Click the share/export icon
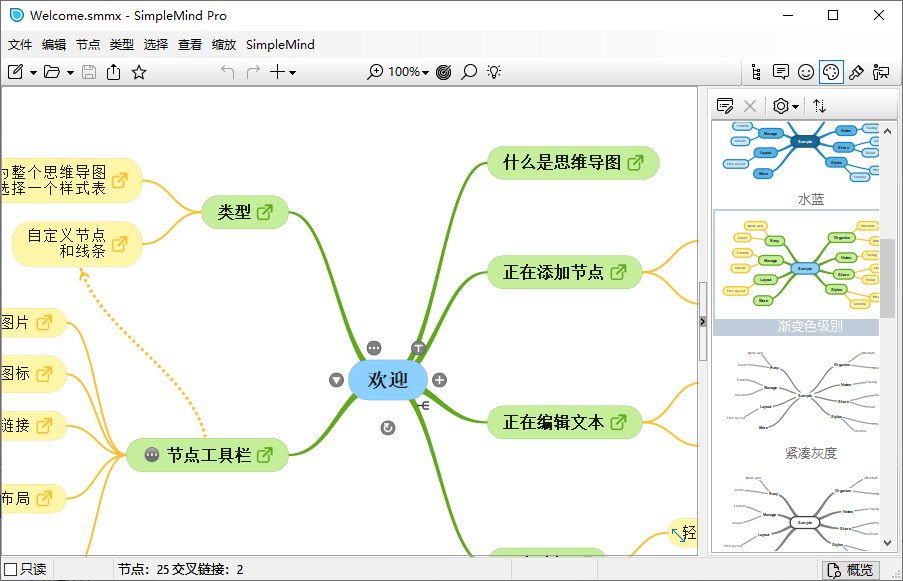This screenshot has width=903, height=581. (113, 71)
